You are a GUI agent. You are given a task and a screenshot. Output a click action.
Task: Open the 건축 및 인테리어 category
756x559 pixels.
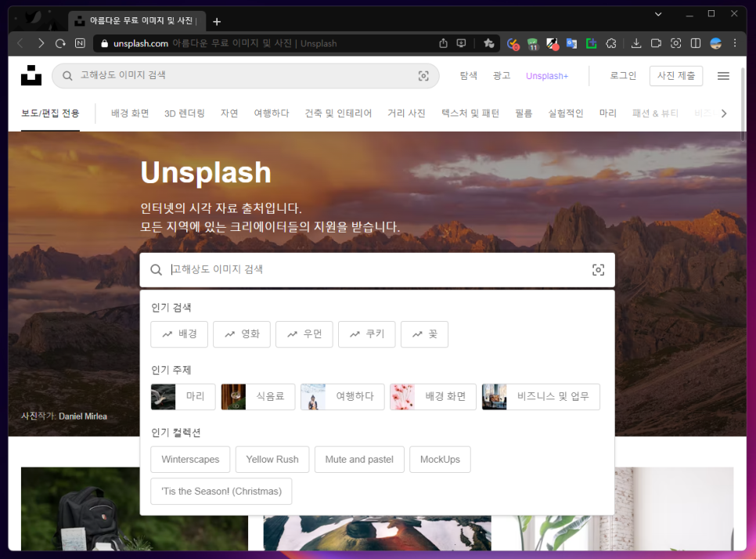[338, 114]
